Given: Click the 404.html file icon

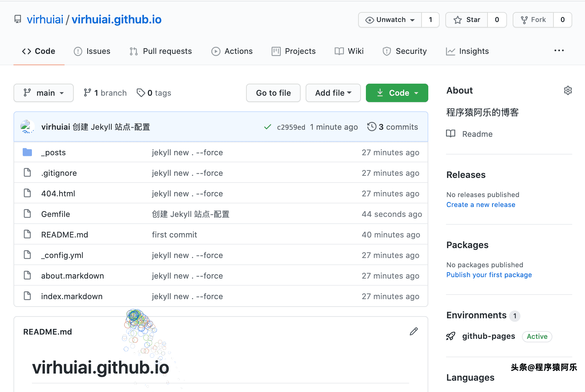Looking at the screenshot, I should click(x=27, y=193).
